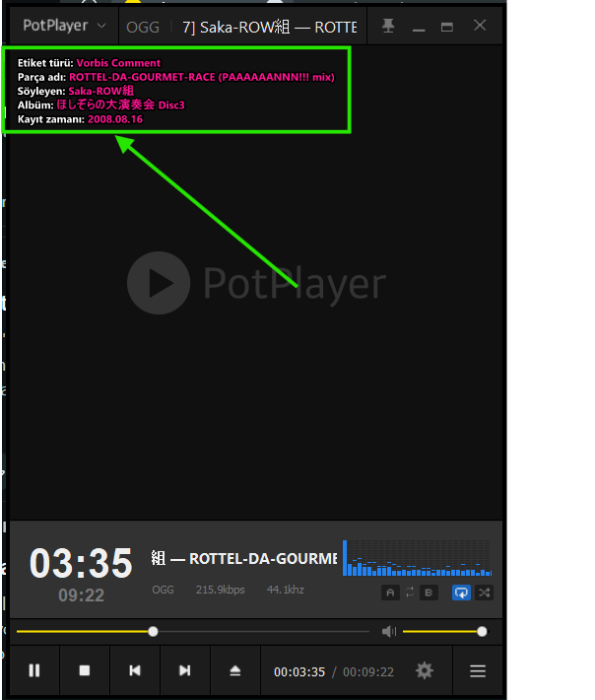Click the OGG format label in title bar
595x700 pixels.
143,28
